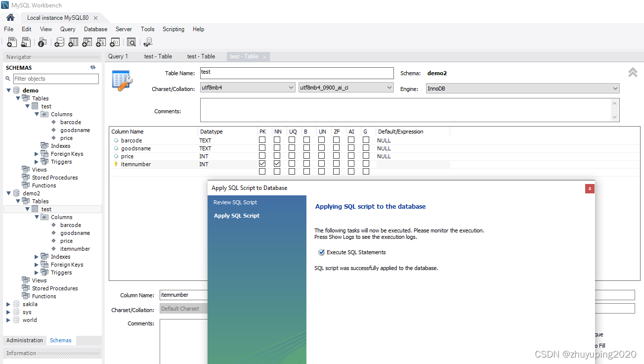Check AI checkbox for itemnumber row

351,164
